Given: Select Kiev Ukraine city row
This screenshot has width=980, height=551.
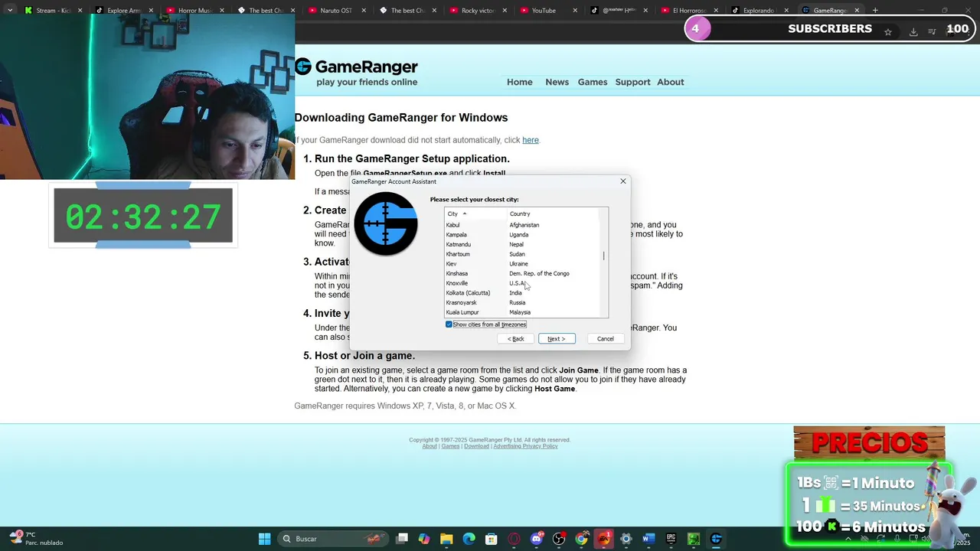Looking at the screenshot, I should coord(523,264).
